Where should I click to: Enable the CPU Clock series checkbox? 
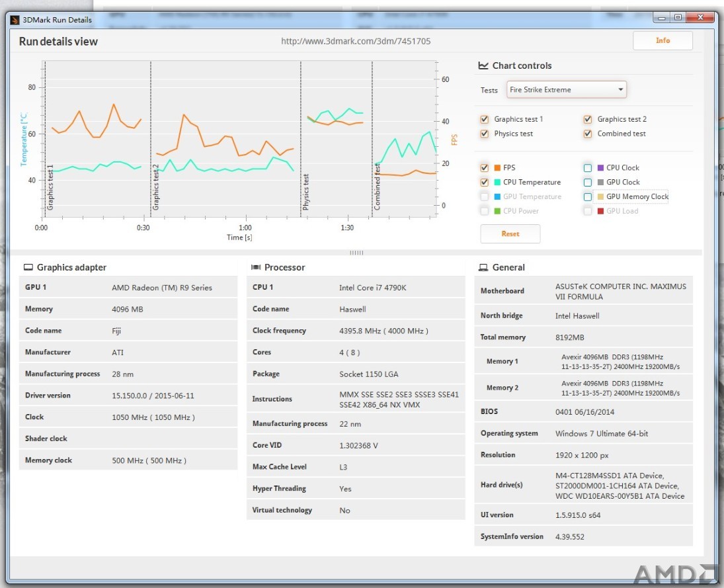coord(588,168)
